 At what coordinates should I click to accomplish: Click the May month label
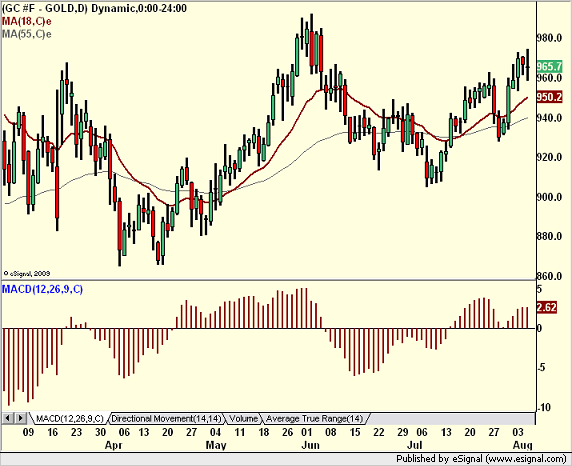point(216,446)
